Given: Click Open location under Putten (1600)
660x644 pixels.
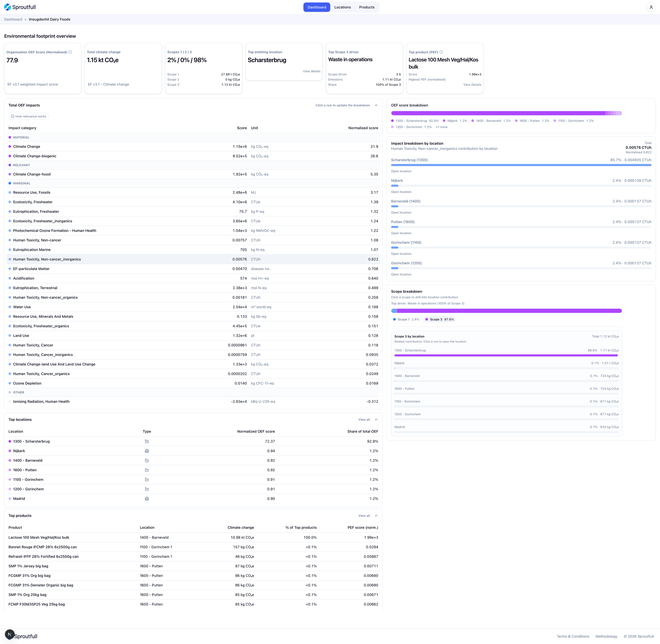Looking at the screenshot, I should [x=401, y=233].
